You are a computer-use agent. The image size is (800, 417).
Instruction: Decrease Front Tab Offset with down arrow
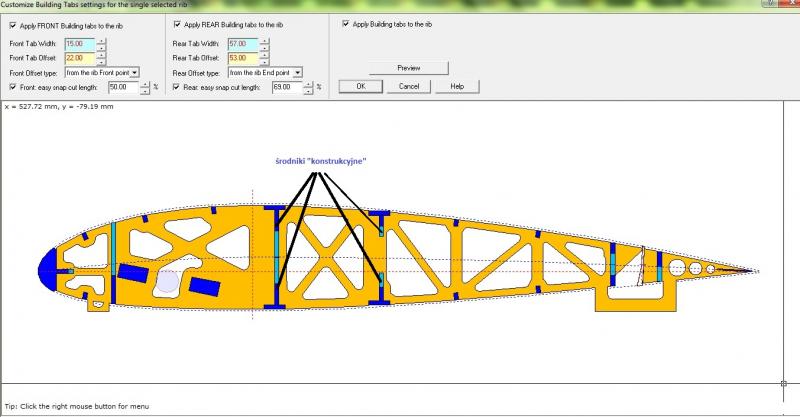coord(101,62)
